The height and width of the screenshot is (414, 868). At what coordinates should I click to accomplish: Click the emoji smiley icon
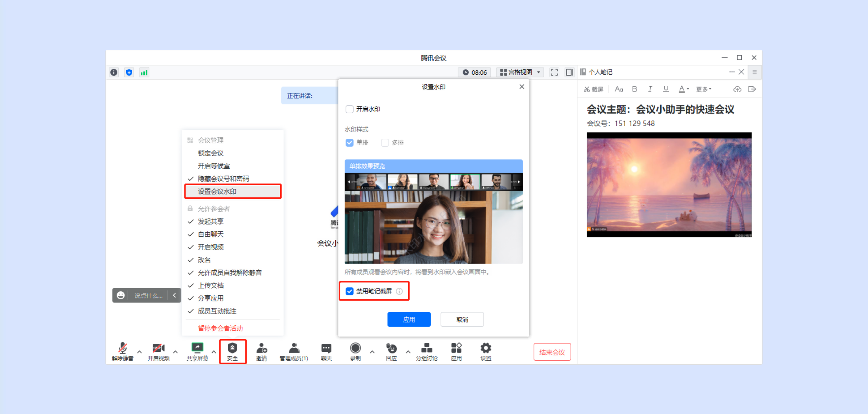pyautogui.click(x=121, y=295)
